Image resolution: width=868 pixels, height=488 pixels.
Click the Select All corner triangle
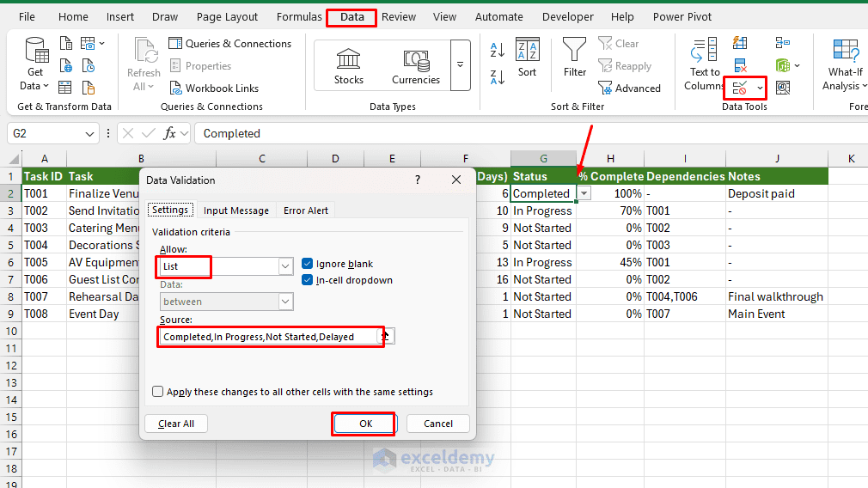pos(13,159)
